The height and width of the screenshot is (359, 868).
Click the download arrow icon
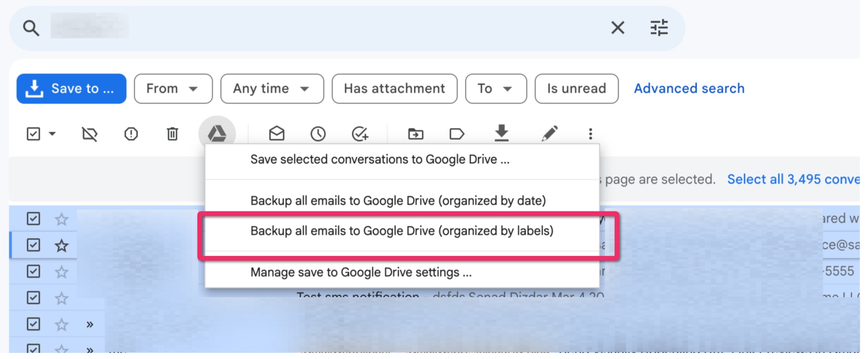tap(501, 133)
